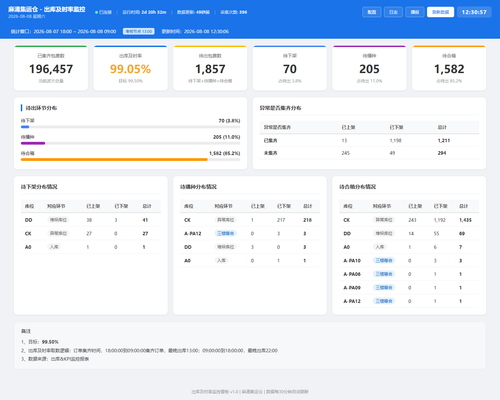Click total 1,435 in 待合箱 CK row
This screenshot has width=500, height=400.
(x=465, y=220)
